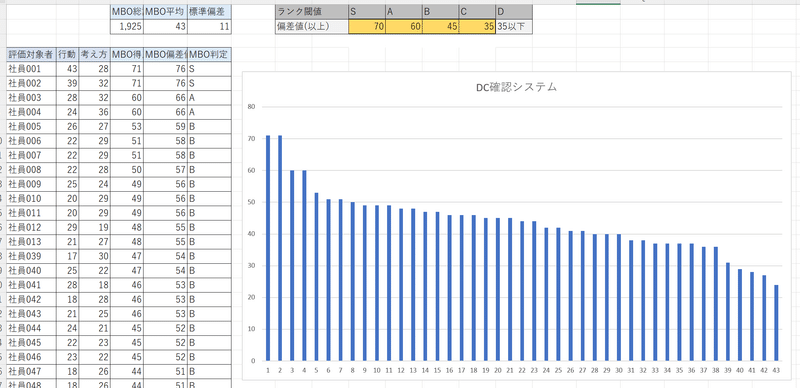Select the 社員046 name cell
This screenshot has height=388, width=800.
click(x=31, y=356)
